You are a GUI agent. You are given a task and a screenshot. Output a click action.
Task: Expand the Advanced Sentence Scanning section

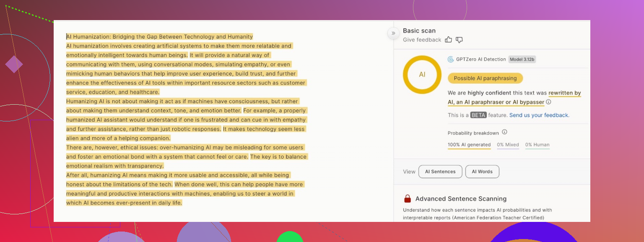(x=461, y=199)
